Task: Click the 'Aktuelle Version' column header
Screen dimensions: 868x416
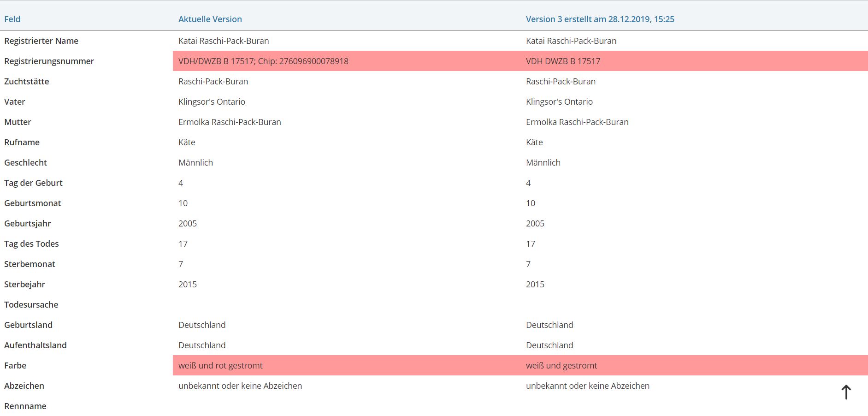Action: click(210, 19)
